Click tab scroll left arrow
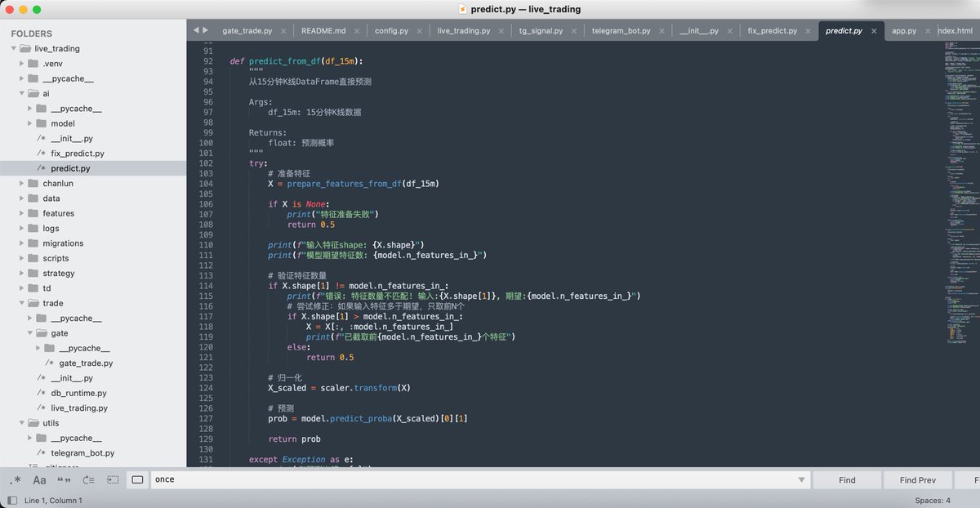This screenshot has width=980, height=508. (196, 30)
